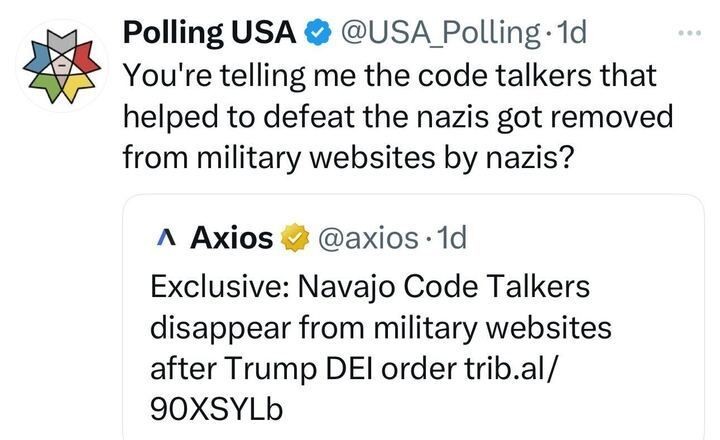Viewport: 720px width, 440px height.
Task: Click the line "disappear from military websites"
Action: coord(379,327)
